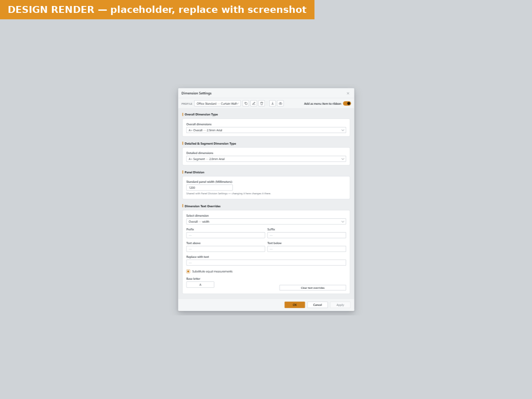Viewport: 532px width, 399px height.
Task: Click the Apply button
Action: click(x=340, y=305)
